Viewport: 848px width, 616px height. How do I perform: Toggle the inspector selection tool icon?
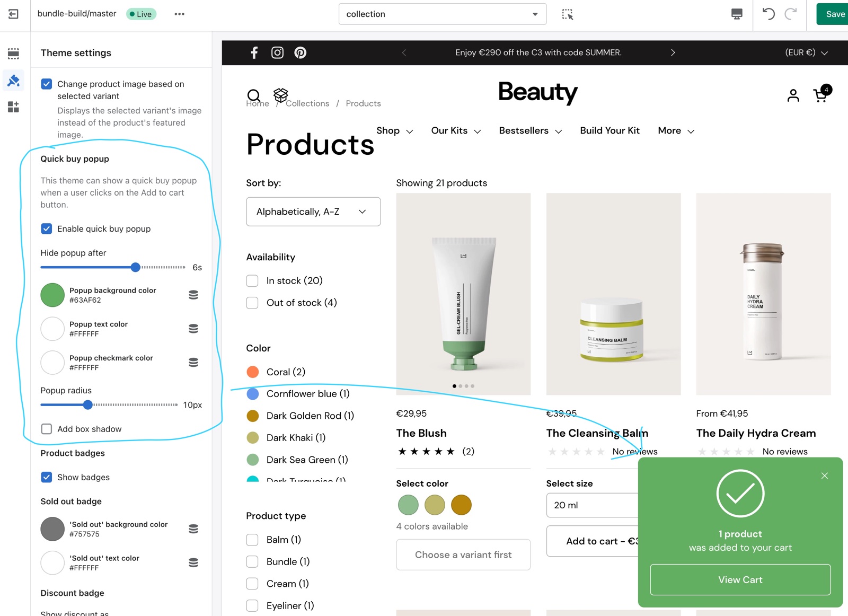568,14
